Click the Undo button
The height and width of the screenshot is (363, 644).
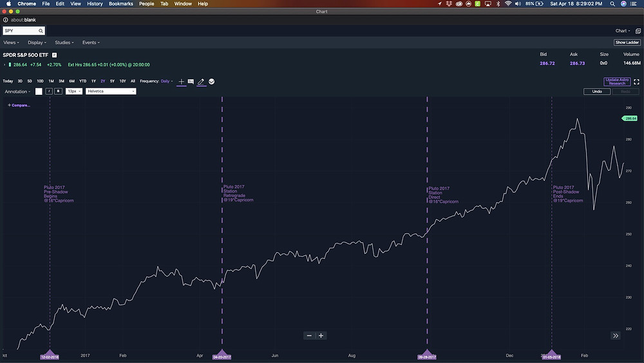point(597,92)
